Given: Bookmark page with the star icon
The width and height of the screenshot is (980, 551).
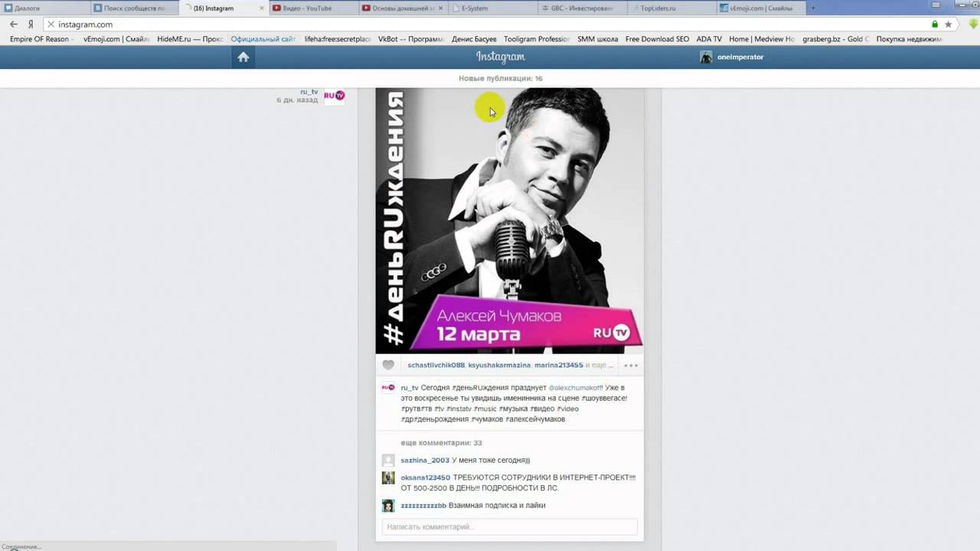Looking at the screenshot, I should [x=949, y=24].
